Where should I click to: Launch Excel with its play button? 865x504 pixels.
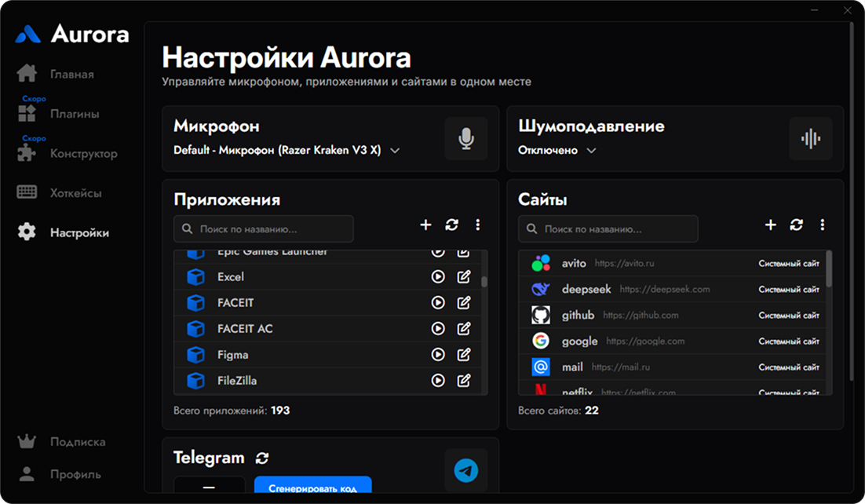(439, 276)
